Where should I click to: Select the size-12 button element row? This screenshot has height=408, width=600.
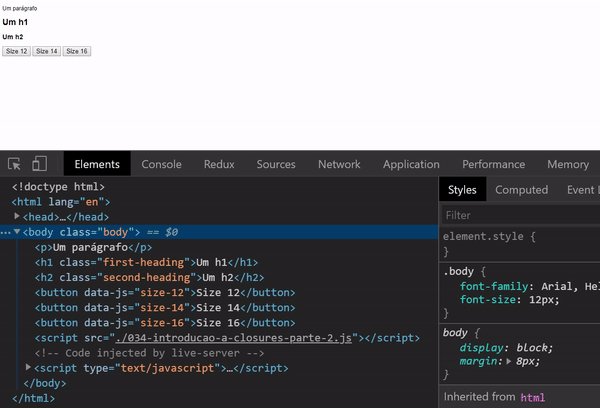pos(165,292)
